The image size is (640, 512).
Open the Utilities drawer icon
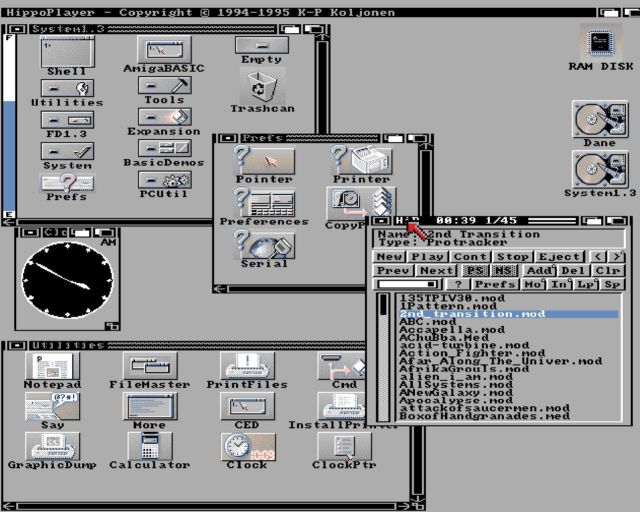[x=67, y=88]
